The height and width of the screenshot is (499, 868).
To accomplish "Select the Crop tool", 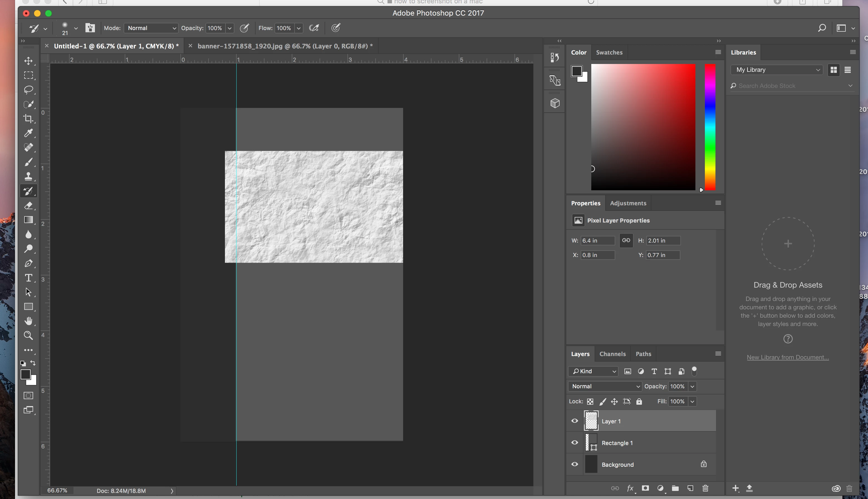I will [x=28, y=118].
